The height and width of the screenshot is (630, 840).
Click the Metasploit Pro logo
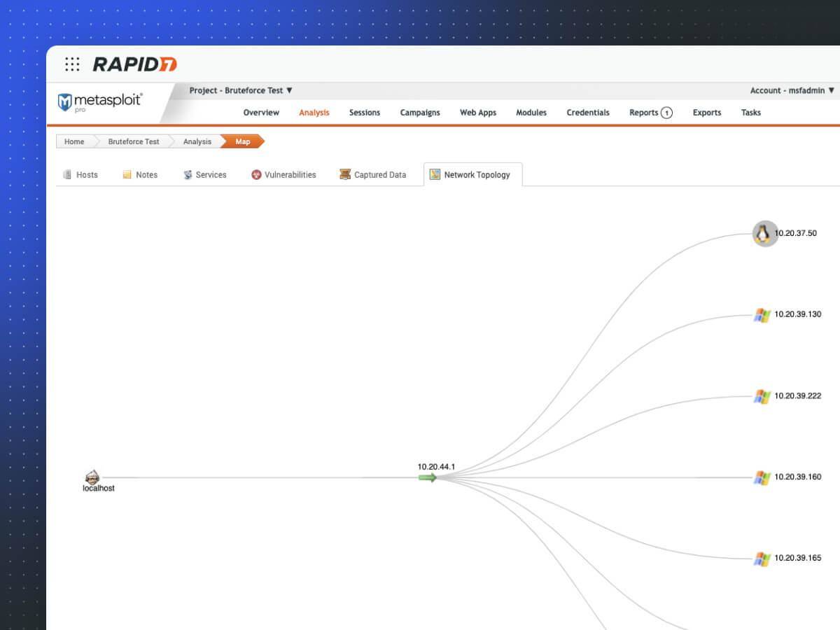point(100,102)
